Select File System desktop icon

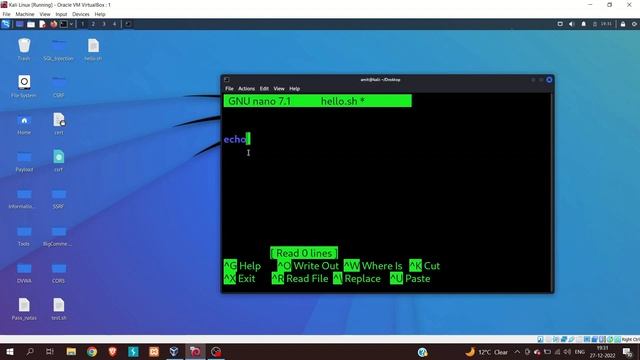[24, 86]
